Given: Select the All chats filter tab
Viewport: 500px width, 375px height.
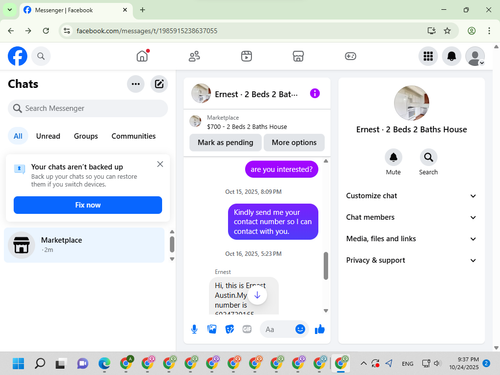Looking at the screenshot, I should tap(18, 136).
